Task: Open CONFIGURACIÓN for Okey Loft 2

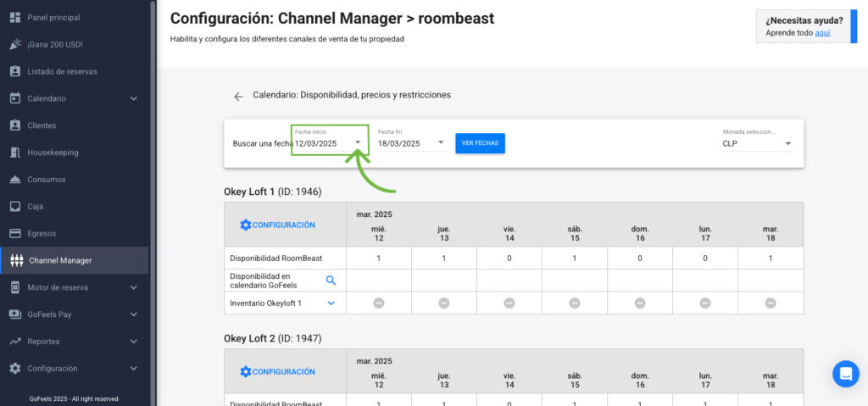Action: click(x=277, y=371)
